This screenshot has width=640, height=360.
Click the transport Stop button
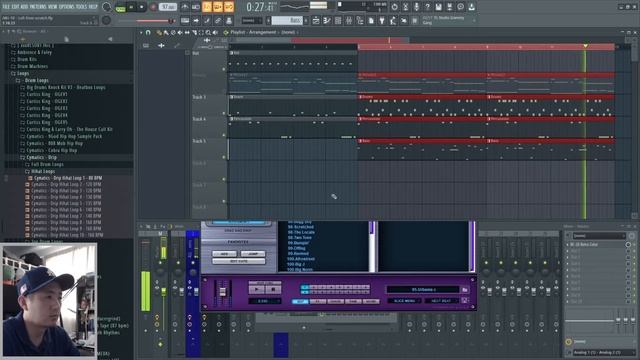point(142,7)
